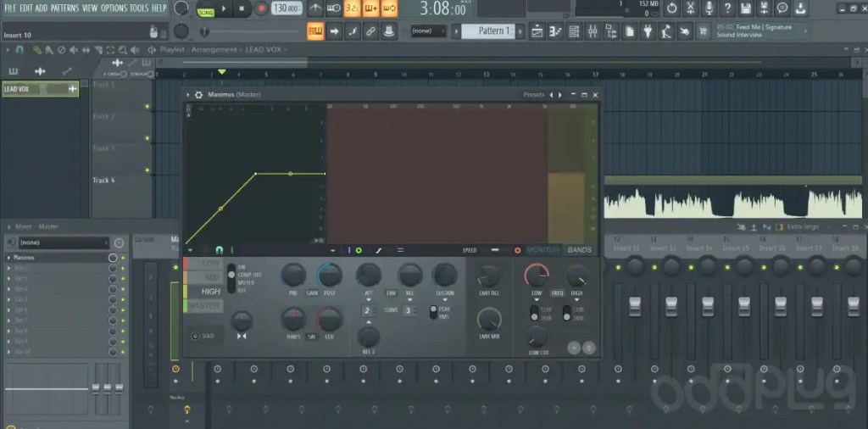The height and width of the screenshot is (429, 868).
Task: Open the FILE menu
Action: 10,8
